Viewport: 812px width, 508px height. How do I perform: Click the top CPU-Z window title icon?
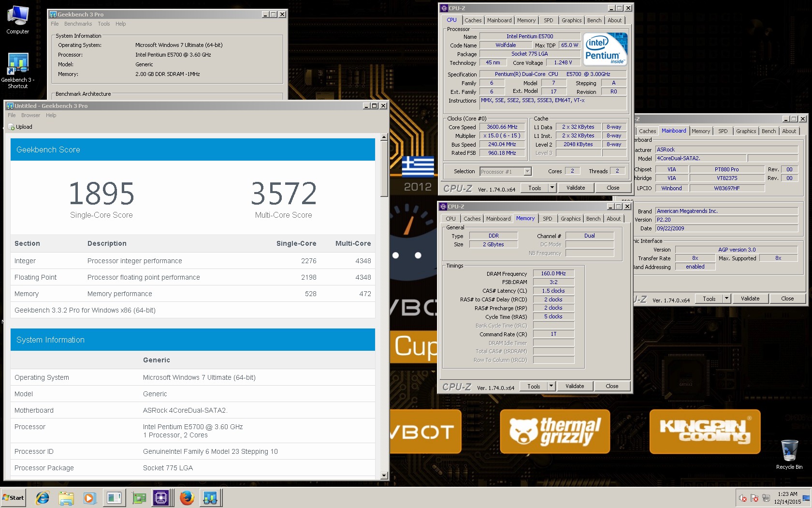[444, 8]
